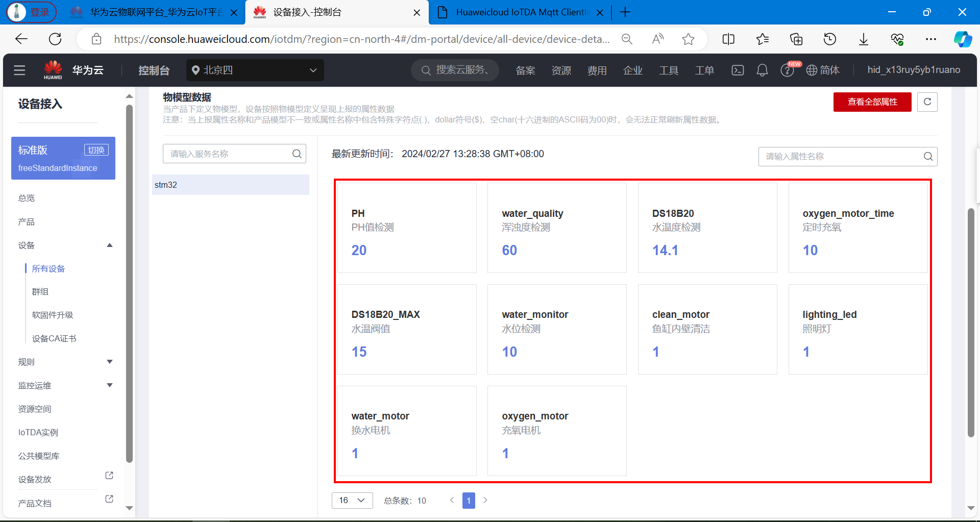980x522 pixels.
Task: Select the stm32 service
Action: (x=231, y=185)
